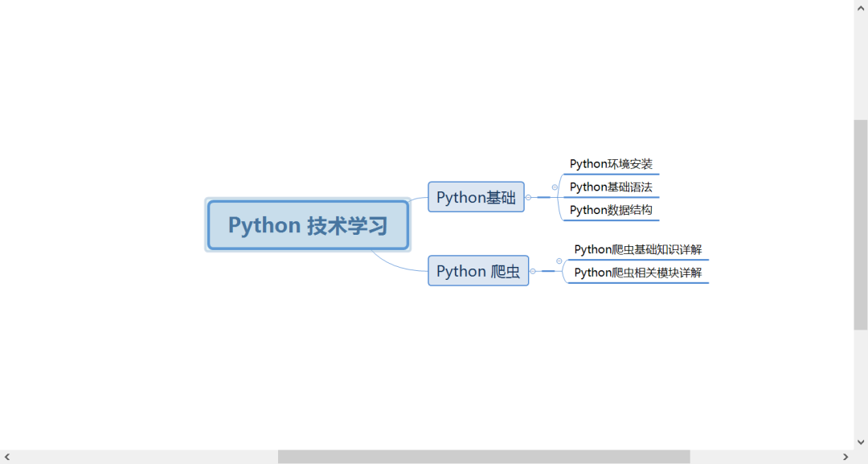Collapse the Python基础 branch using its circle handle
Screen dimensions: 868x464
(528, 197)
